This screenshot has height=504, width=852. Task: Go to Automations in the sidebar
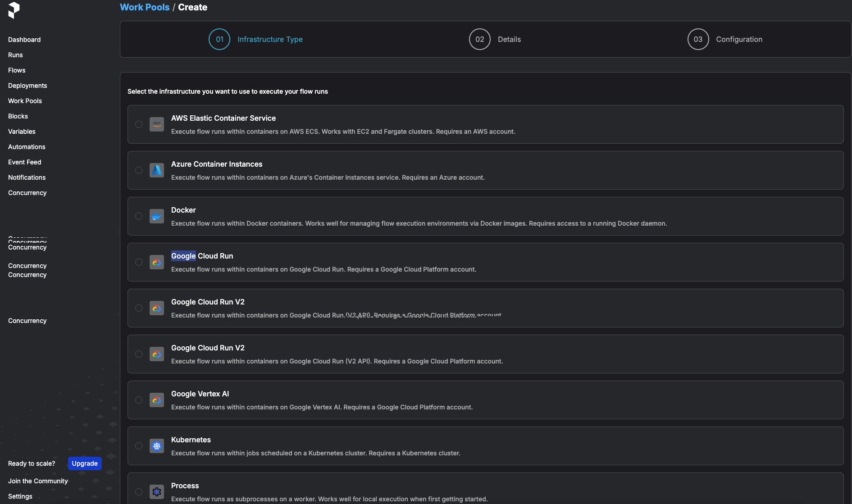27,147
